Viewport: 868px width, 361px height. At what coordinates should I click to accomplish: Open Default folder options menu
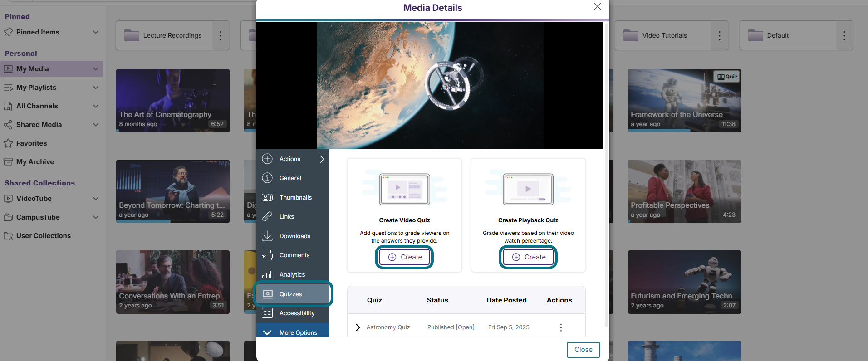point(844,35)
